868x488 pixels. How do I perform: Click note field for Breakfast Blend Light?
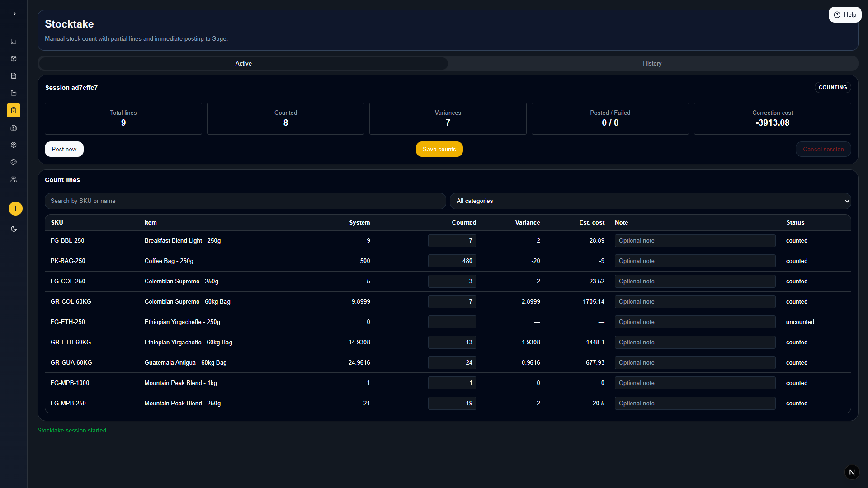click(x=694, y=241)
